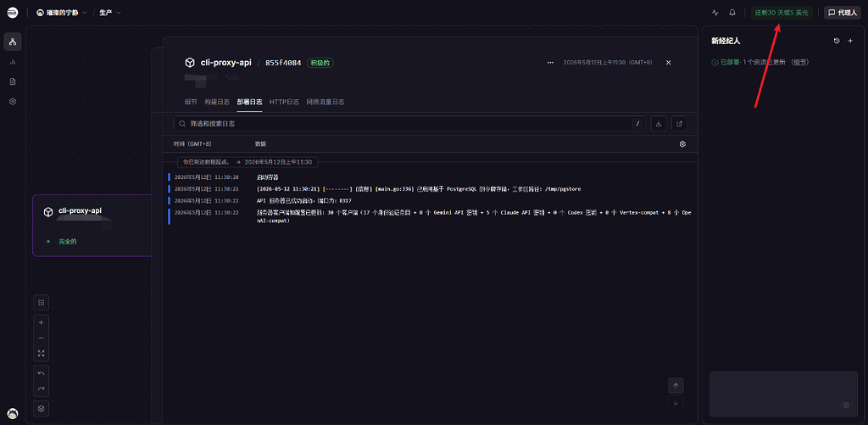Open the three-dot deployment menu

tap(550, 63)
